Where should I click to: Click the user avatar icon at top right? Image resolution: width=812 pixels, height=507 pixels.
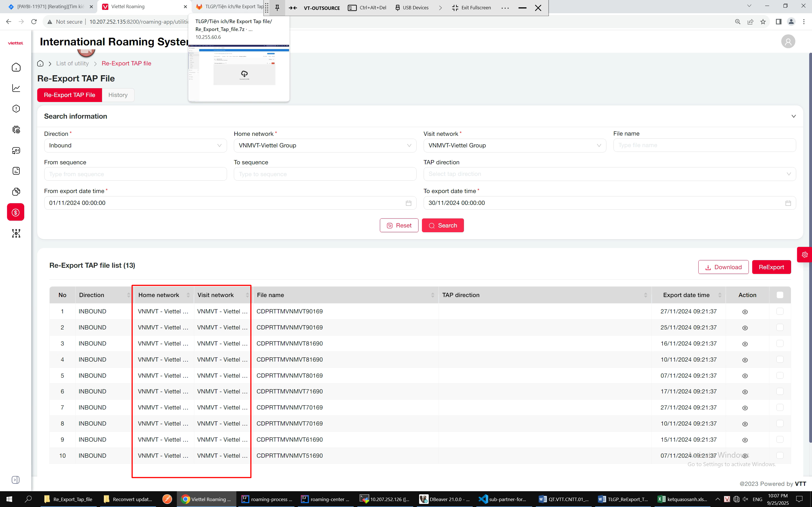[788, 42]
